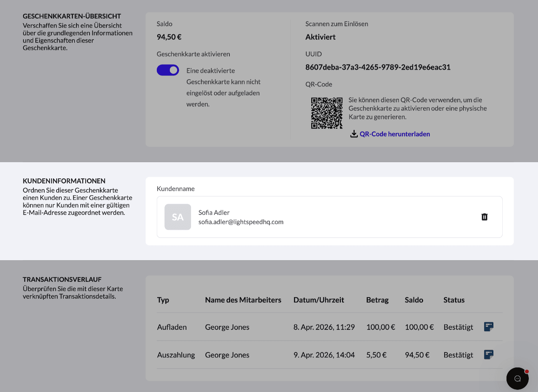The width and height of the screenshot is (538, 392).
Task: Click George Jones in the Aufladen row
Action: tap(227, 327)
